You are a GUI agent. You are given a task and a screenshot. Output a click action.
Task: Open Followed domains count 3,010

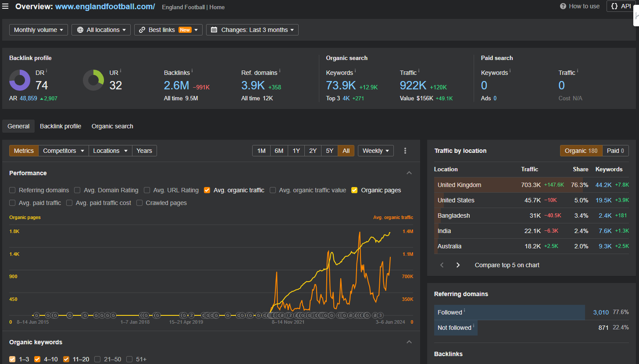(x=601, y=312)
